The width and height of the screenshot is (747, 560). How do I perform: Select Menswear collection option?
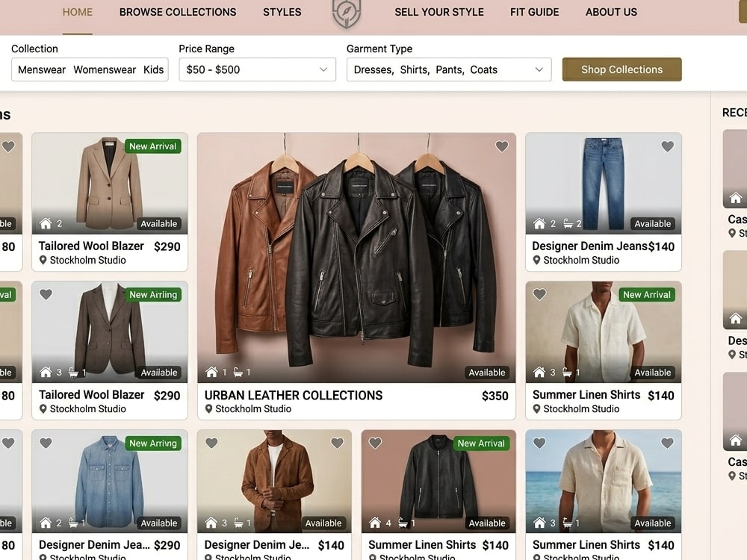click(41, 70)
